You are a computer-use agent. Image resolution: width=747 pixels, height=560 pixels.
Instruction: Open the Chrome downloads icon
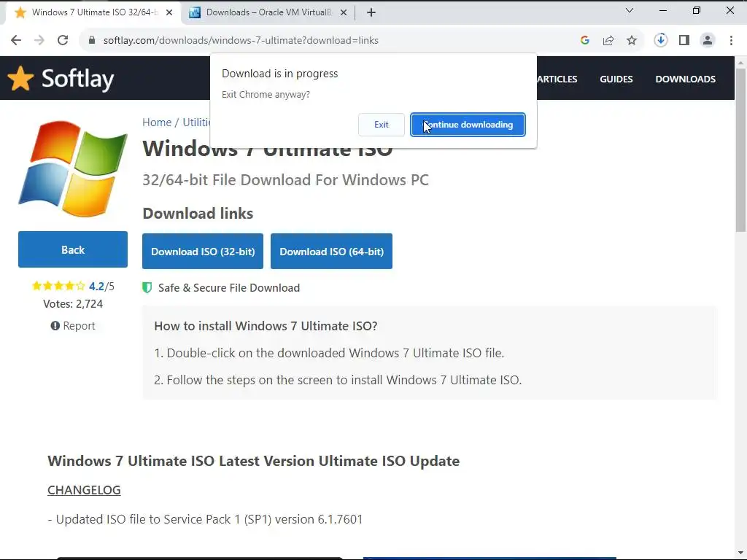[661, 41]
